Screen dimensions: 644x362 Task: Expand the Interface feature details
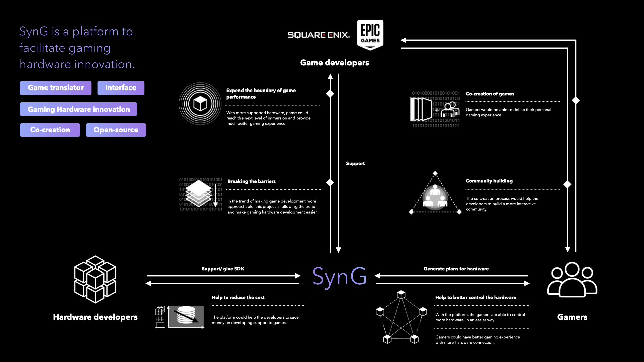(120, 87)
